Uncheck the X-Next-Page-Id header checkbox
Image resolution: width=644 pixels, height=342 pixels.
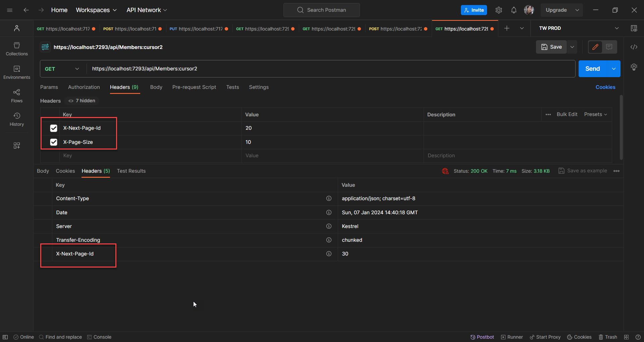[x=54, y=128]
